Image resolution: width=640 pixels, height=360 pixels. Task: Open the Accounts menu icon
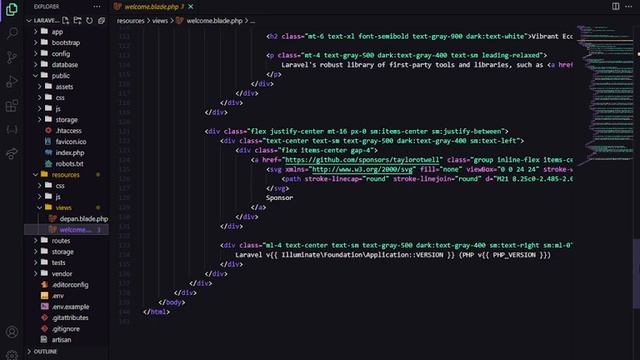click(12, 332)
